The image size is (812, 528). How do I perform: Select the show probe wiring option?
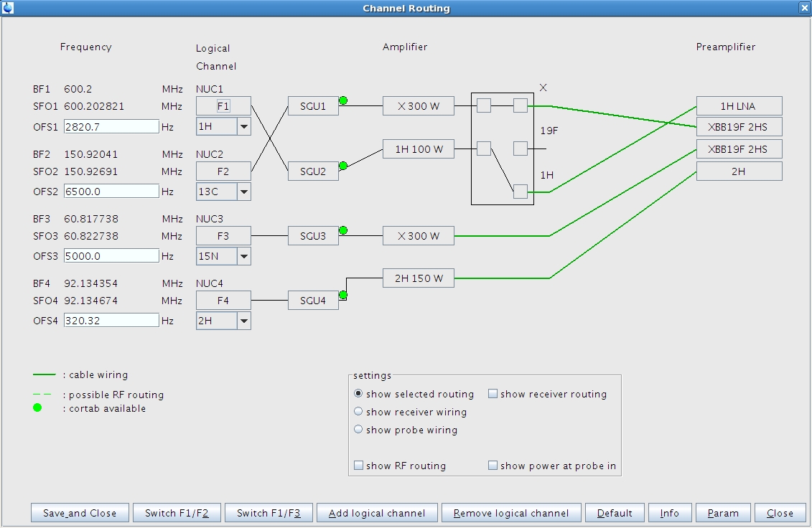358,430
